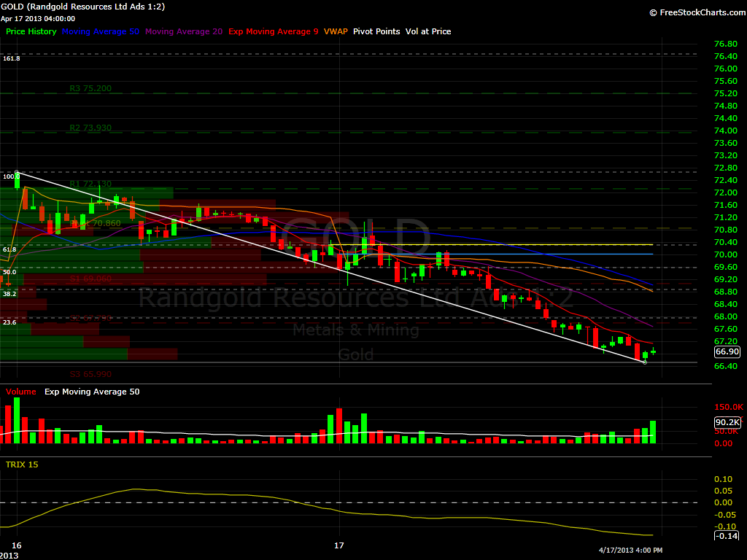747x560 pixels.
Task: Click the date 16 axis label
Action: (x=17, y=545)
